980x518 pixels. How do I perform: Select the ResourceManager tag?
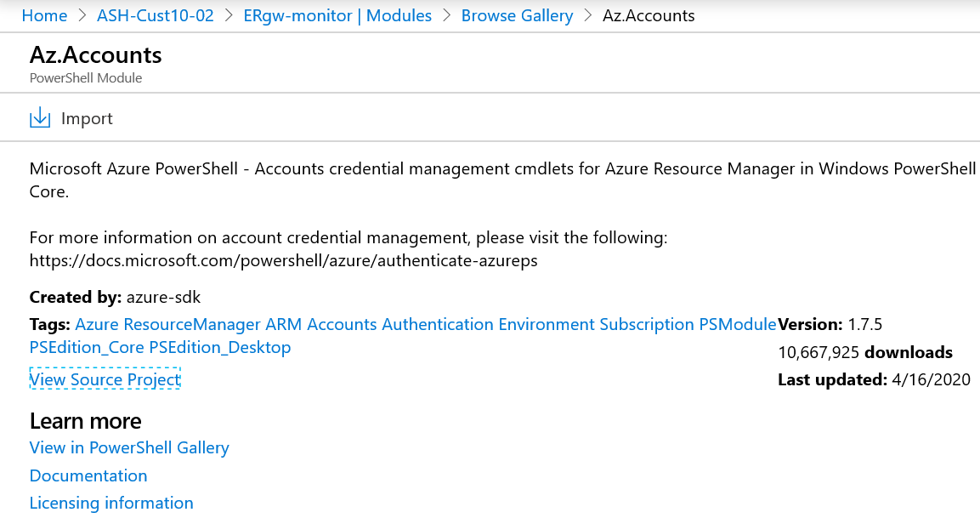[x=192, y=324]
